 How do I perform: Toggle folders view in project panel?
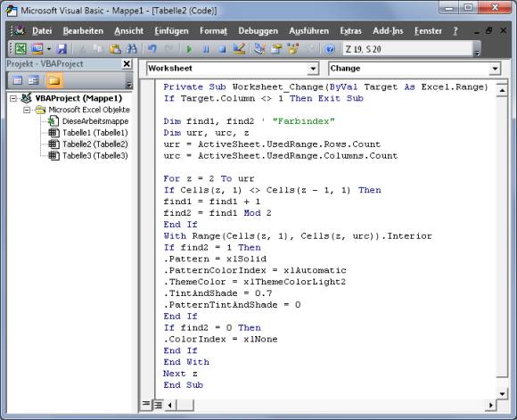(54, 80)
